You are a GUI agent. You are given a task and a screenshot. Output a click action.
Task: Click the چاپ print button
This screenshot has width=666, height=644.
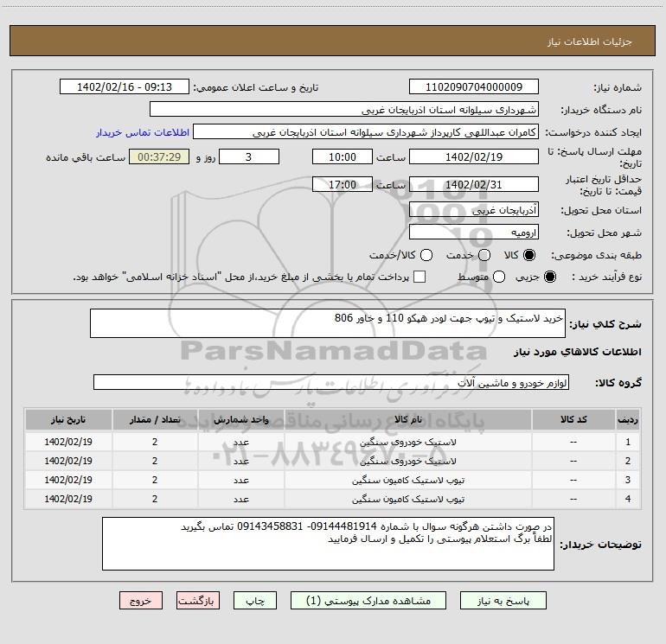click(255, 601)
